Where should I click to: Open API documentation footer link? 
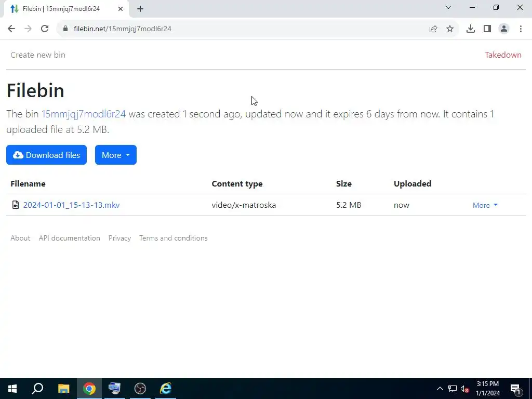[x=70, y=238]
